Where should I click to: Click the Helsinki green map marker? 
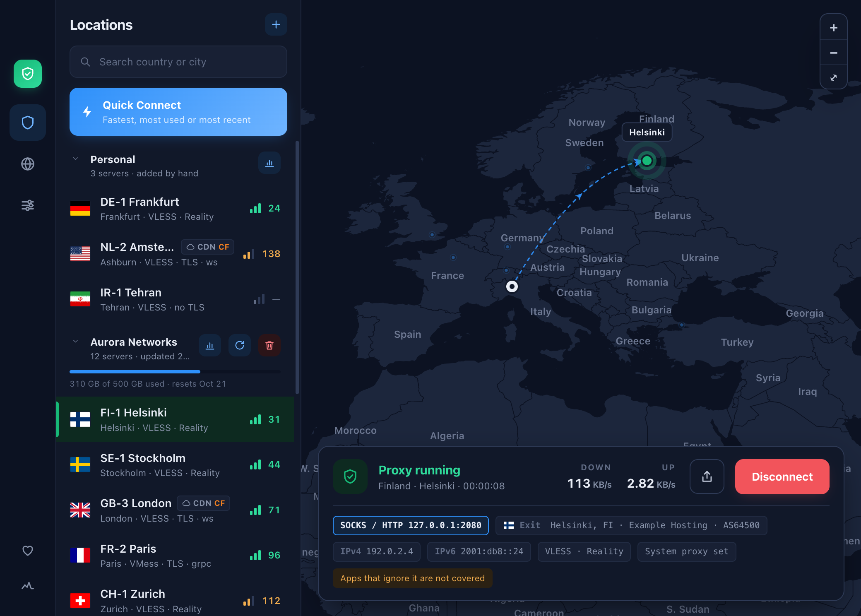point(647,160)
